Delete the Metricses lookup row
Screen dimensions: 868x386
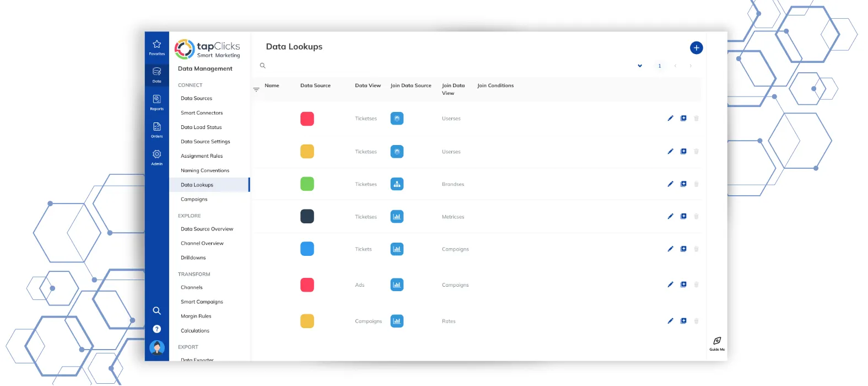[x=696, y=217]
